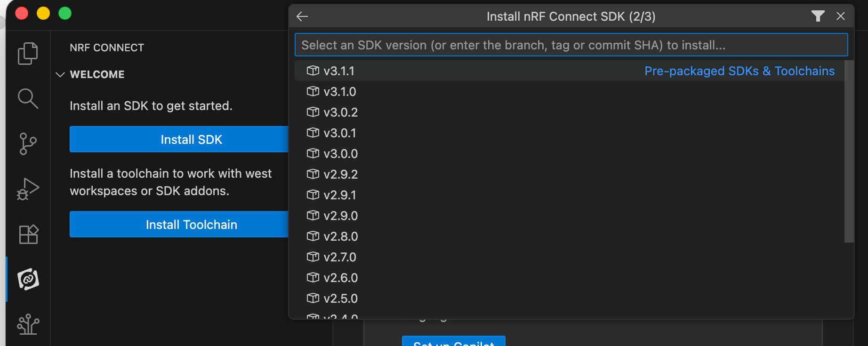Select SDK version v3.0.2
The height and width of the screenshot is (346, 868).
340,112
